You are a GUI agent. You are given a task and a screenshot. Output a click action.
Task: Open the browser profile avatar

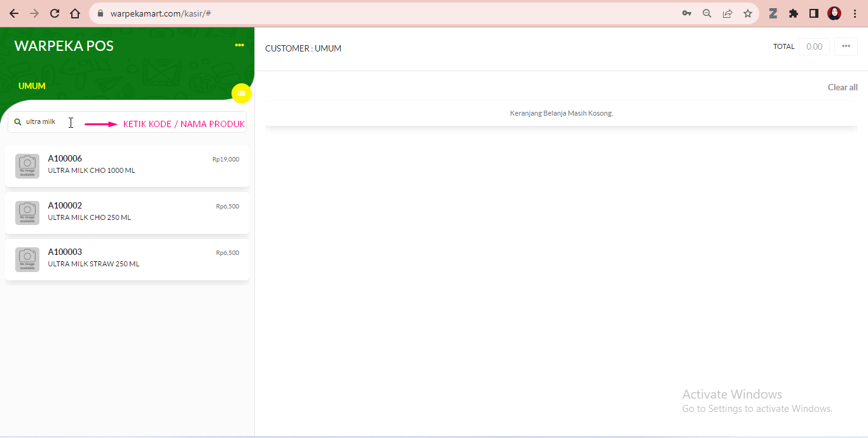point(834,13)
